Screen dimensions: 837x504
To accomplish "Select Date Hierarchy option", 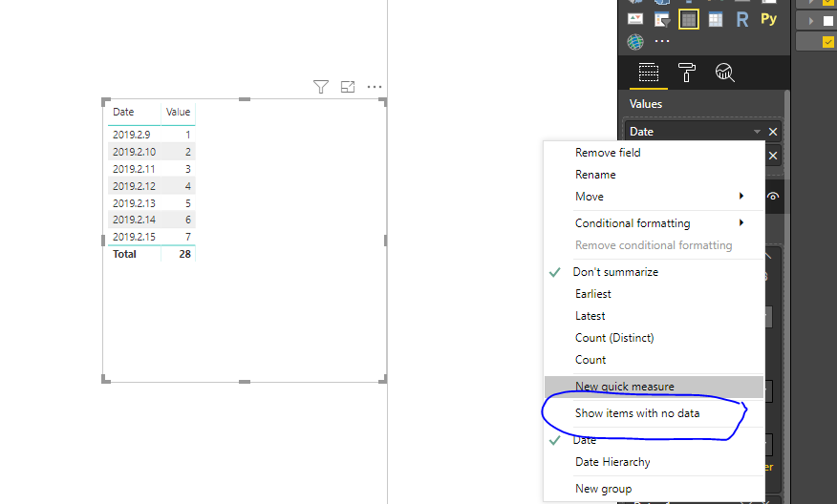I will pos(612,462).
